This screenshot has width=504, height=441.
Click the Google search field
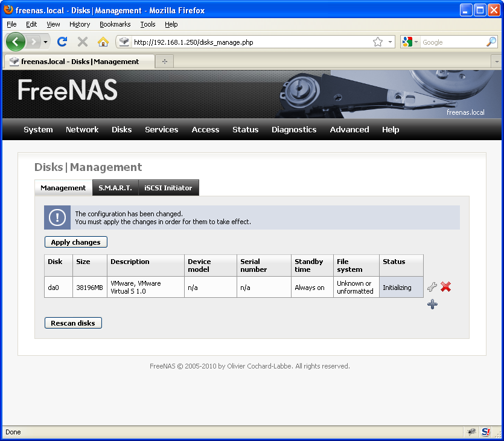[x=453, y=42]
